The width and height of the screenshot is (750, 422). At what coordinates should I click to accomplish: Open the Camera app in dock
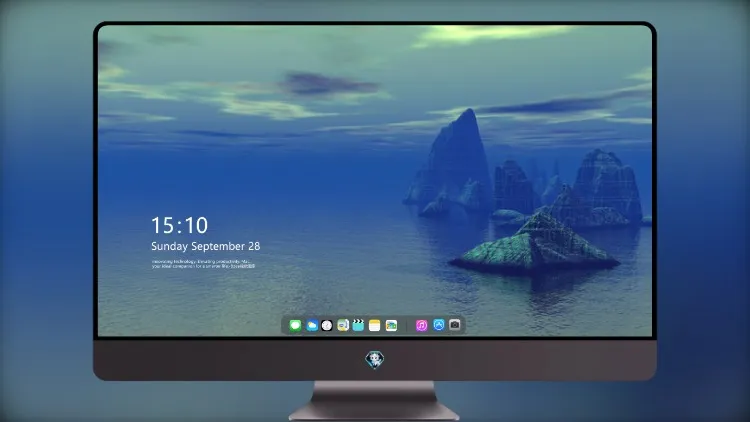455,325
